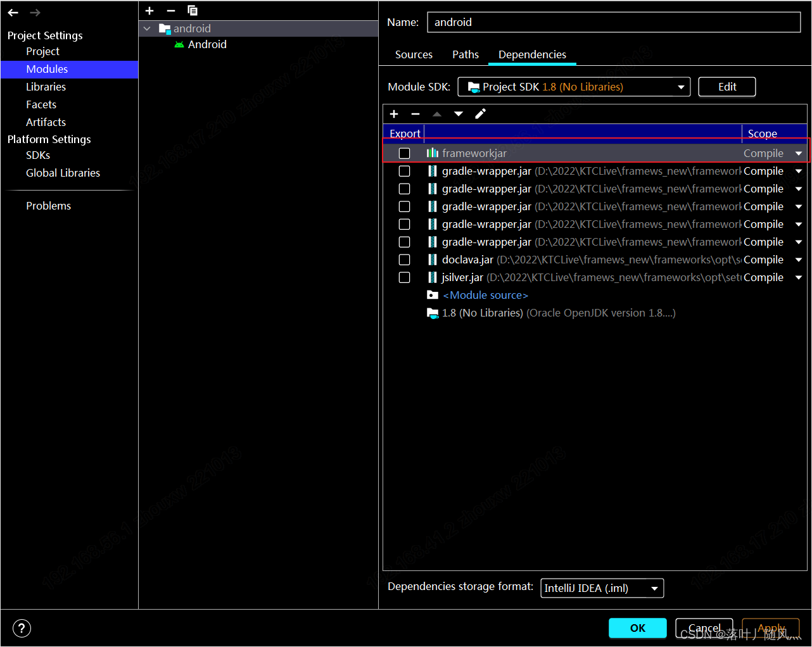Image resolution: width=812 pixels, height=647 pixels.
Task: Select the <Module source> entry
Action: pos(595,295)
